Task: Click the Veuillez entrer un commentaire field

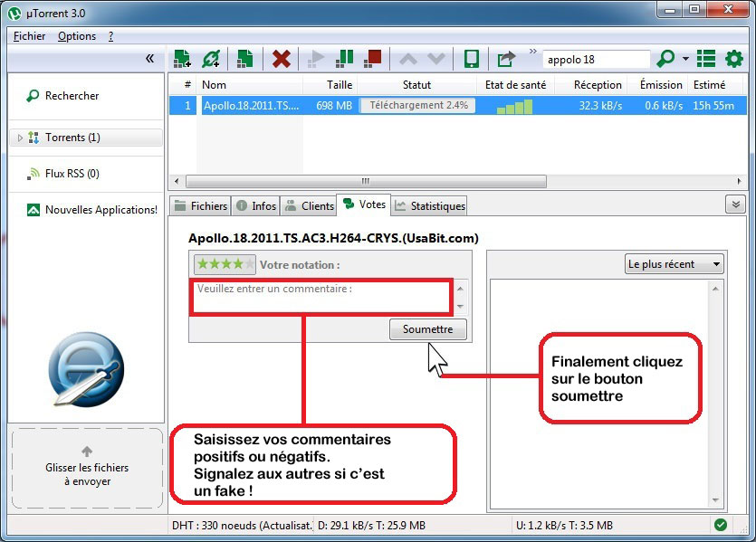Action: (321, 297)
